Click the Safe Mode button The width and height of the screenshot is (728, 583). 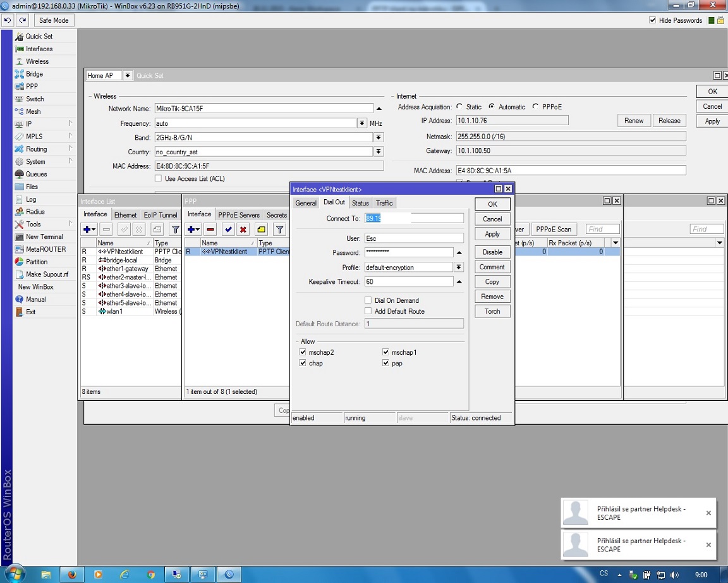[54, 20]
